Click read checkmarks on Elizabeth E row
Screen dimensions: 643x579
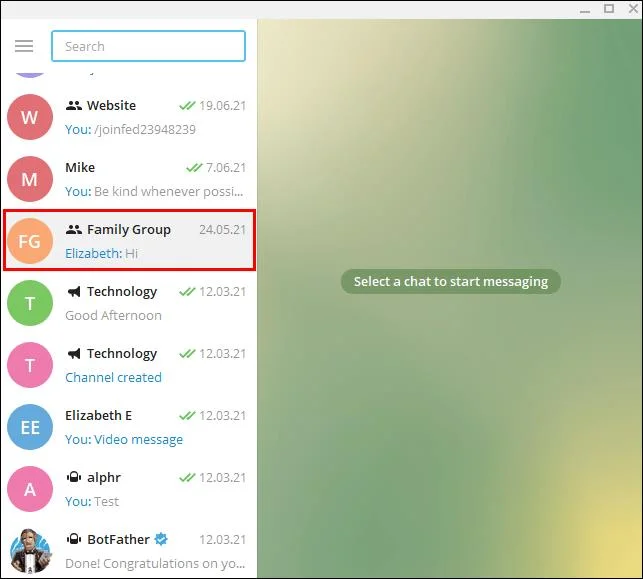(187, 416)
